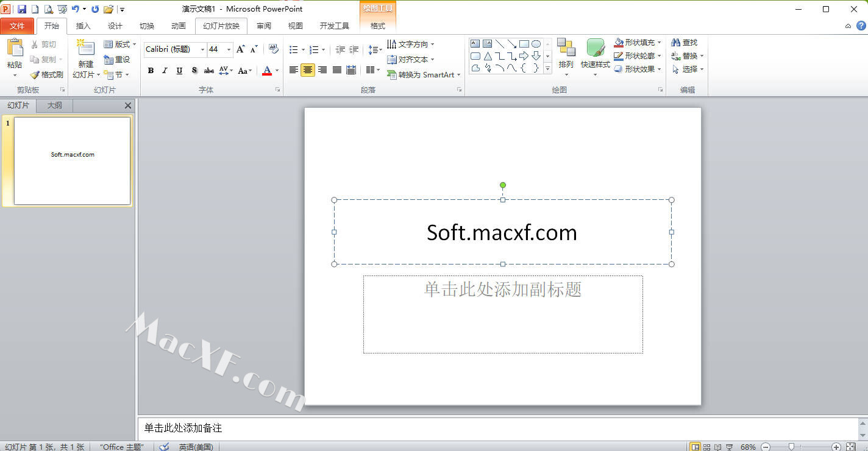Click spell check icon in status bar
The height and width of the screenshot is (451, 868).
coord(164,447)
